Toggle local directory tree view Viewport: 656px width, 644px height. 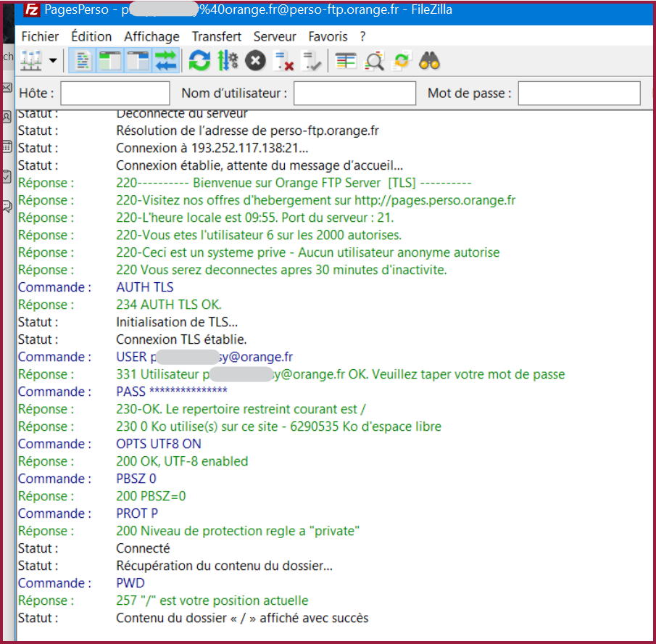[111, 62]
